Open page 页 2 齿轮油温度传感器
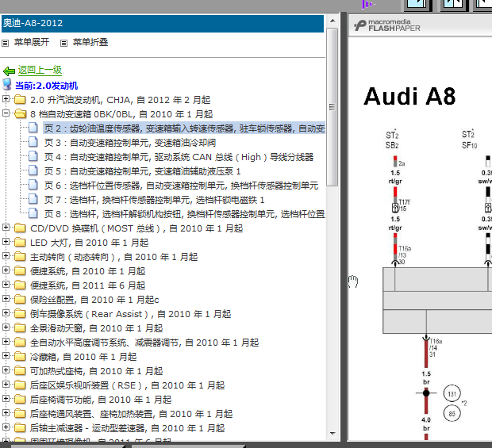 184,128
